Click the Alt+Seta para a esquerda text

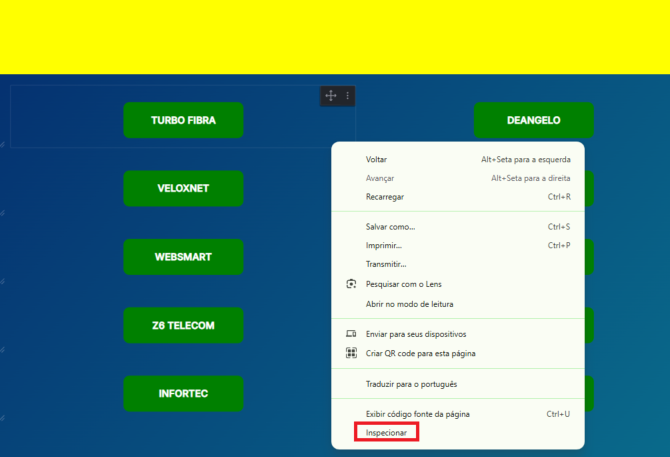526,159
